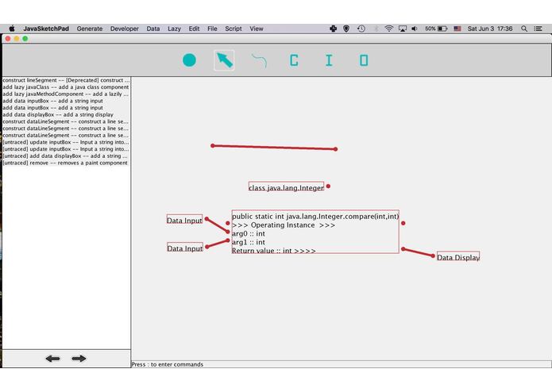Open the Developer menu
The image size is (552, 392).
click(124, 29)
